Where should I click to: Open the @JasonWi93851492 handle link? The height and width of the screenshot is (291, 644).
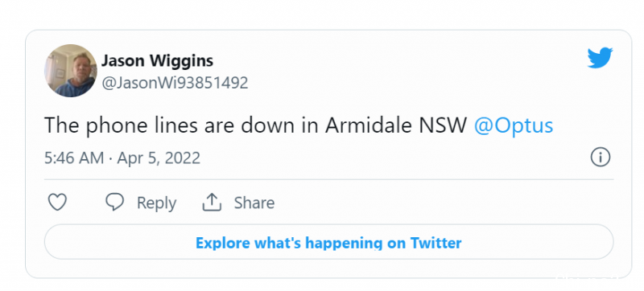coord(175,84)
